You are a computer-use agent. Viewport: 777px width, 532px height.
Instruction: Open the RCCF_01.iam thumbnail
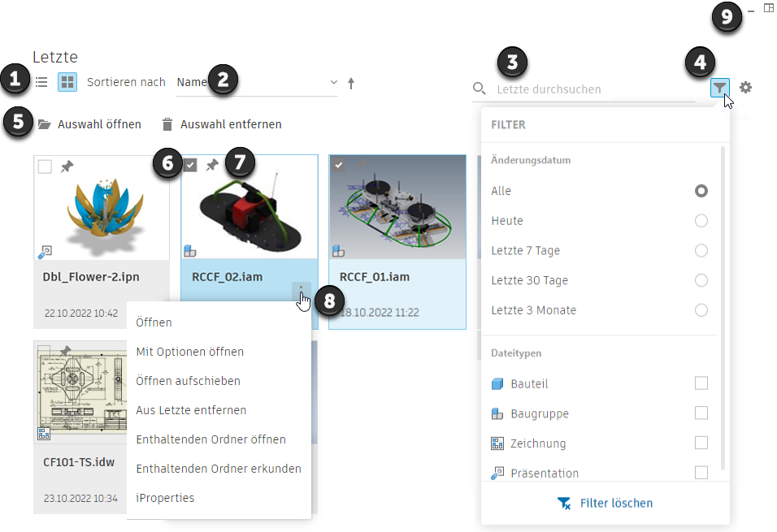(x=397, y=207)
